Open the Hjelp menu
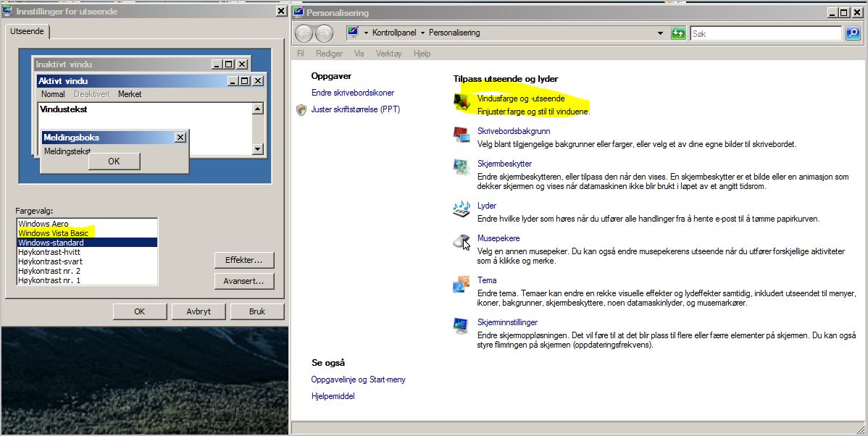Viewport: 868px width, 436px height. [422, 54]
